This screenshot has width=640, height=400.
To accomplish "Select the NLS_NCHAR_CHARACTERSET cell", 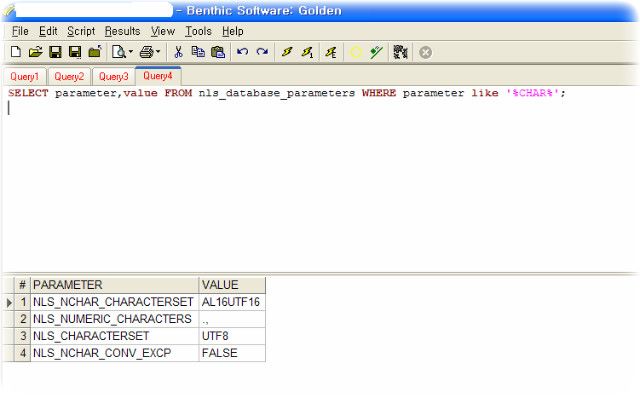I will (x=115, y=302).
